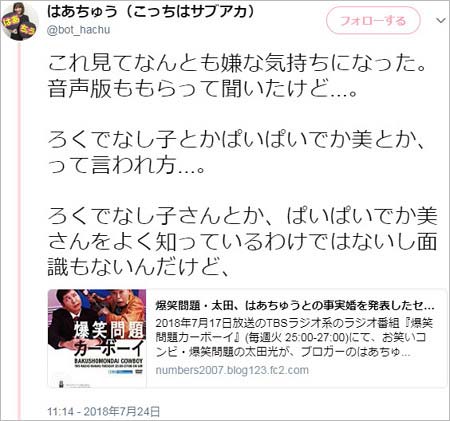
Task: Select display name はあちゅう（こっちはサブアカ）
Action: 151,11
